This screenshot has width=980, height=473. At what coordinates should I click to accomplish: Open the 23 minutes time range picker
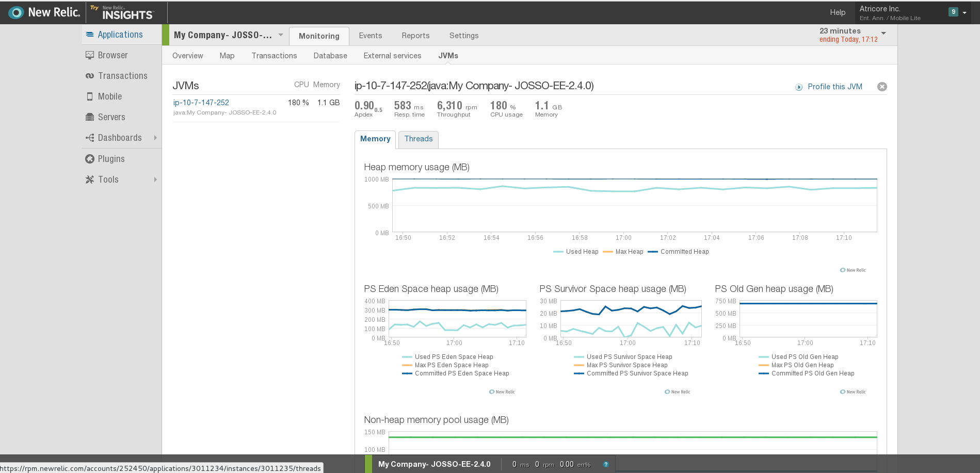(853, 35)
